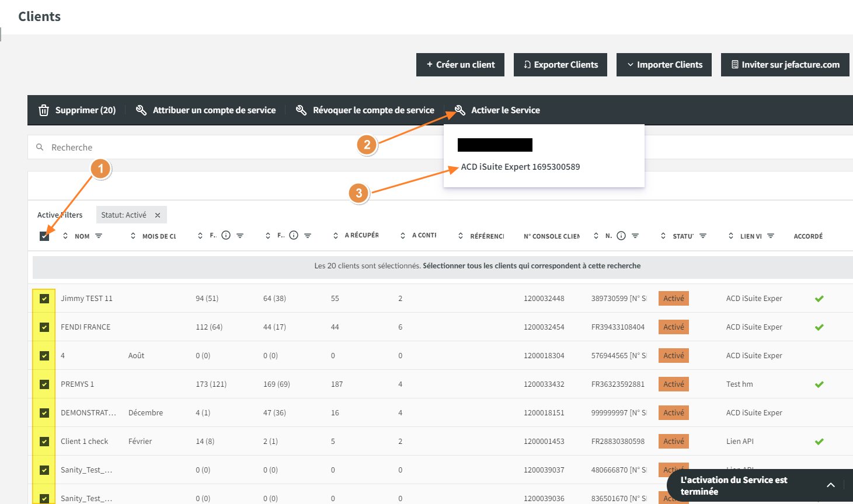Click Révoquer le compte de service

click(x=365, y=110)
